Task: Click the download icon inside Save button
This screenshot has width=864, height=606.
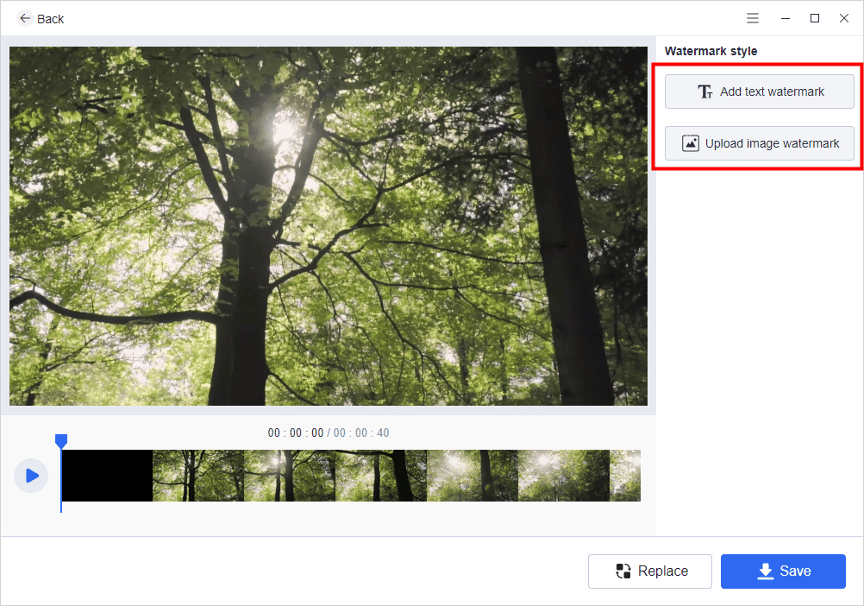Action: [764, 571]
